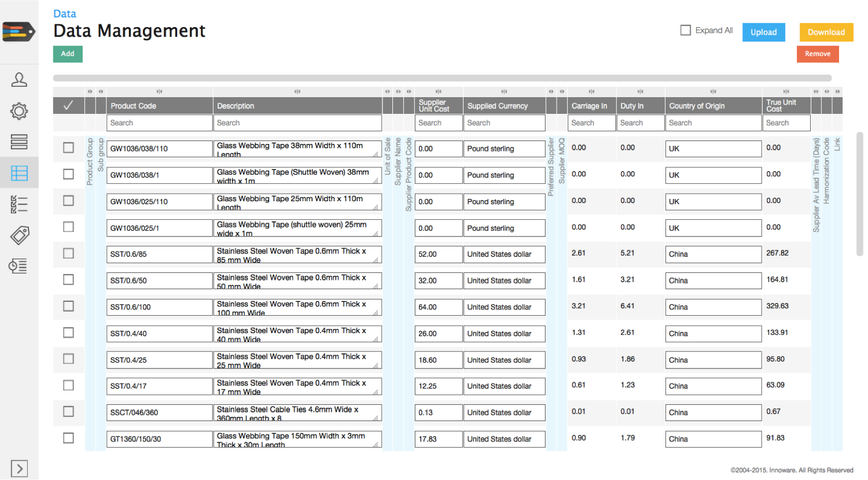This screenshot has width=868, height=480.
Task: Select the list view icon in sidebar
Action: pos(19,143)
